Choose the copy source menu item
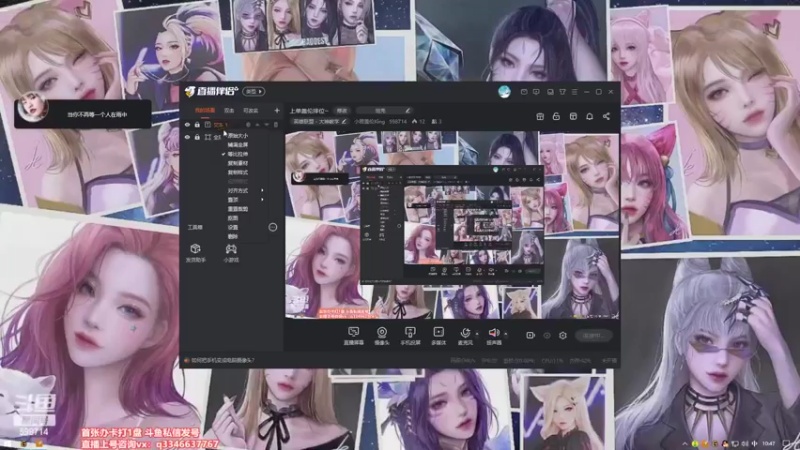800x450 pixels. (238, 163)
